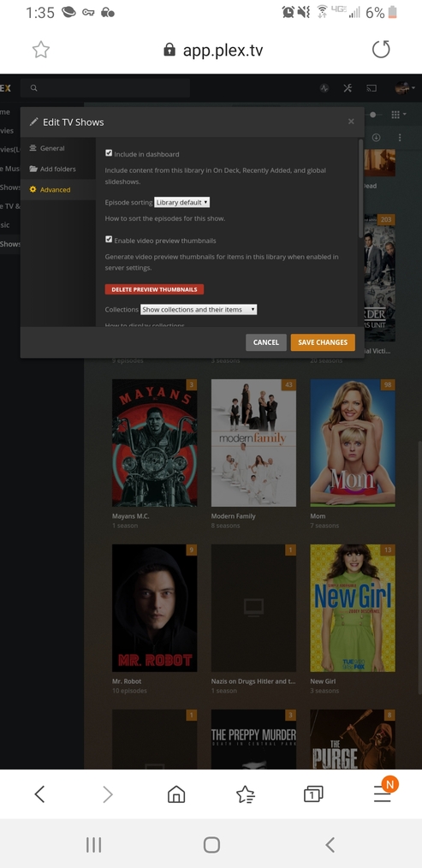Tap the app.plex.tv address bar
This screenshot has height=868, width=422.
coord(213,51)
